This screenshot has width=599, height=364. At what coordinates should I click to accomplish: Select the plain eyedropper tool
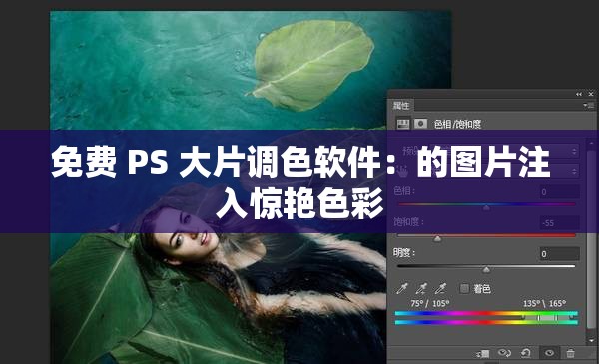402,288
